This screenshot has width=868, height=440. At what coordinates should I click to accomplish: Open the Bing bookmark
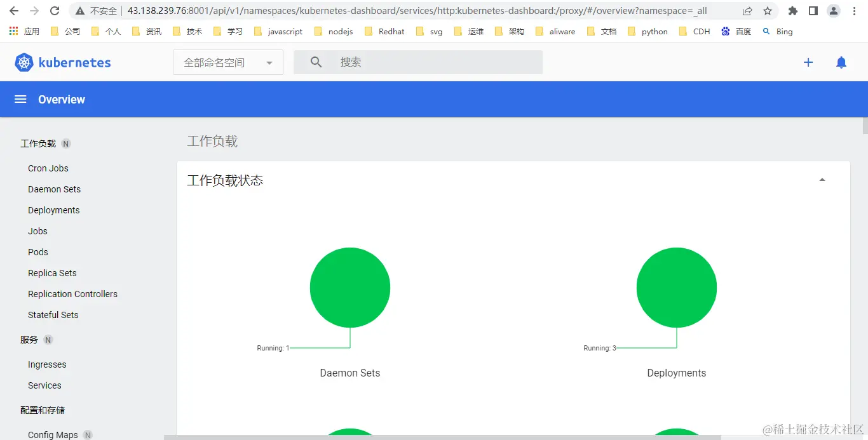point(777,31)
